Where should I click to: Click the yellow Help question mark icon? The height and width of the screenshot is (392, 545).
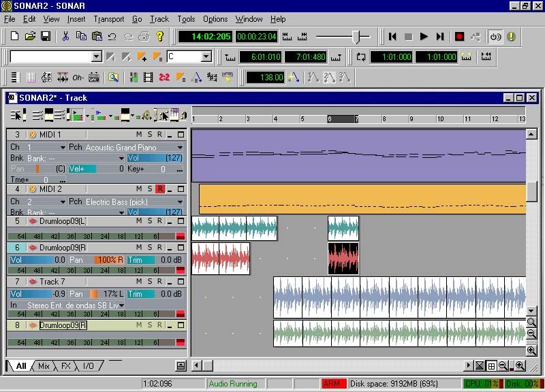point(160,37)
